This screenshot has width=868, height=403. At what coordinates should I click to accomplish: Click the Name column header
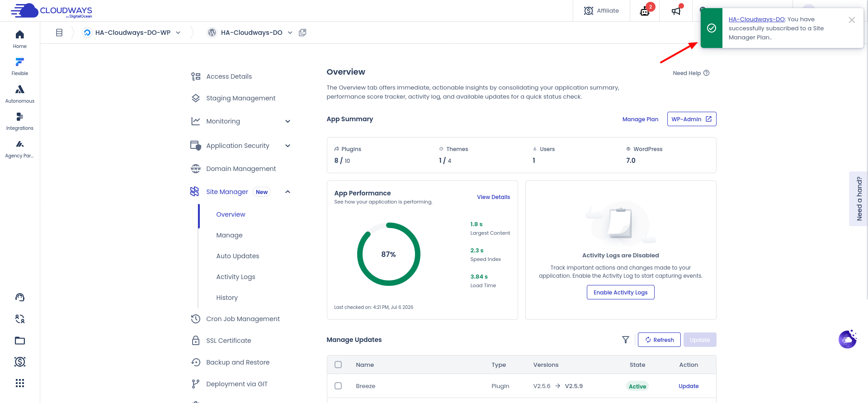[x=365, y=365]
